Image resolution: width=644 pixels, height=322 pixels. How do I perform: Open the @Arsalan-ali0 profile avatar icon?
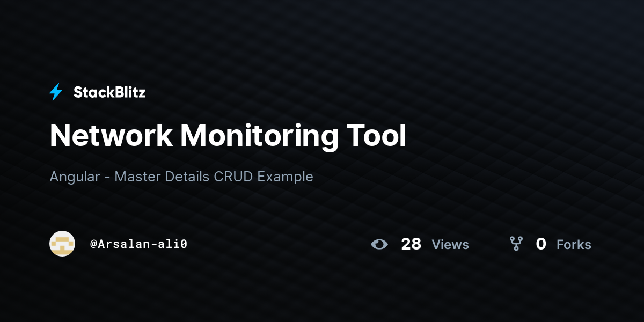point(62,244)
